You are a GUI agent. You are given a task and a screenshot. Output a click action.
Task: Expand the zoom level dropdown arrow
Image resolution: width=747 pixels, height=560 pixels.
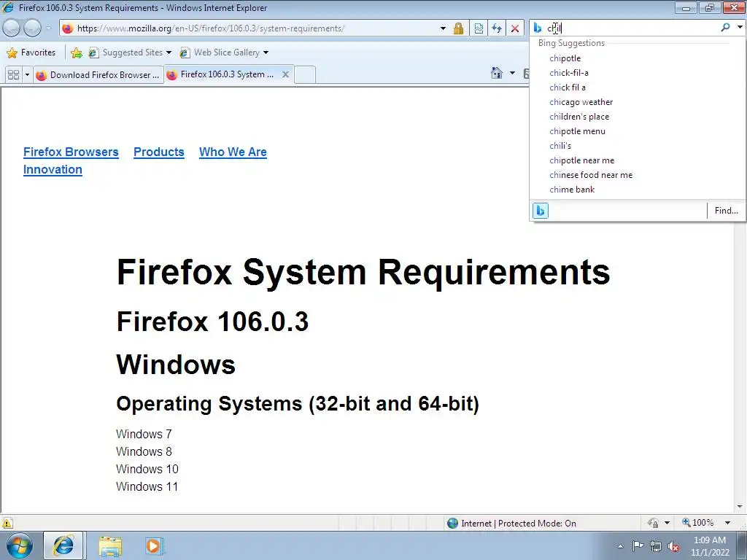pos(727,523)
